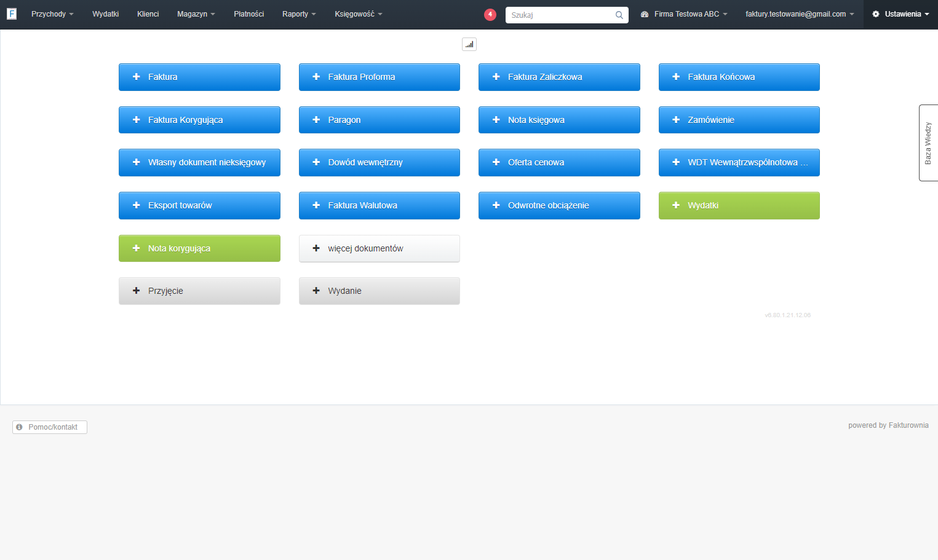Click the dashboard icon beside Firma Testowa ABC
The height and width of the screenshot is (560, 938).
pos(645,14)
